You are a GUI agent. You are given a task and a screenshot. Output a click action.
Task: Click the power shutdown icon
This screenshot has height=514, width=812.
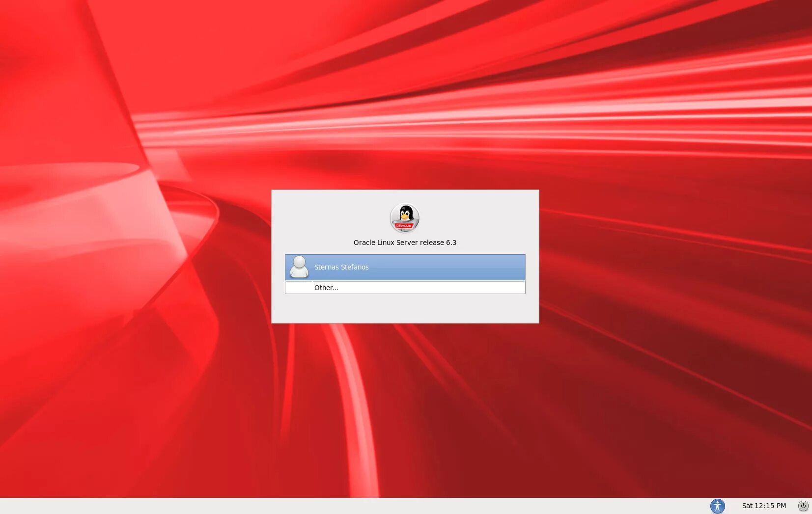click(x=803, y=506)
